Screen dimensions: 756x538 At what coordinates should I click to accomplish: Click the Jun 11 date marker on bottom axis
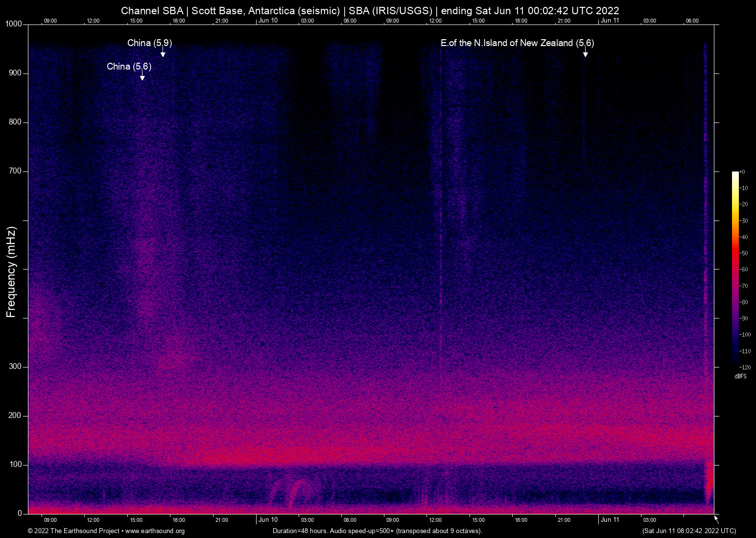tap(610, 520)
